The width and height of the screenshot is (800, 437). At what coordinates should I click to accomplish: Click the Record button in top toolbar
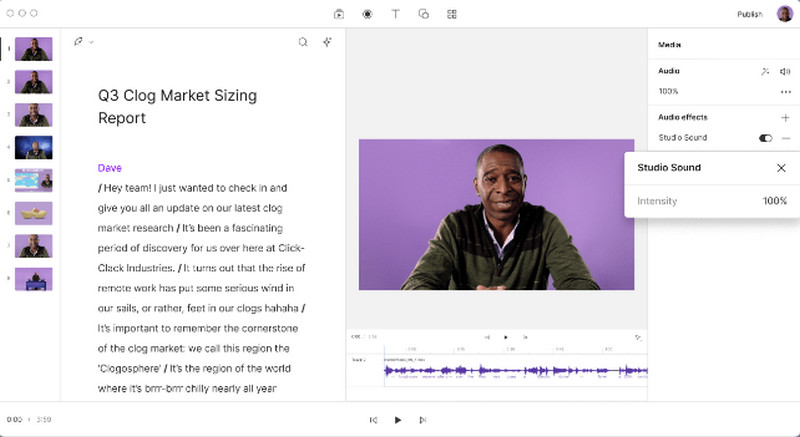click(367, 14)
